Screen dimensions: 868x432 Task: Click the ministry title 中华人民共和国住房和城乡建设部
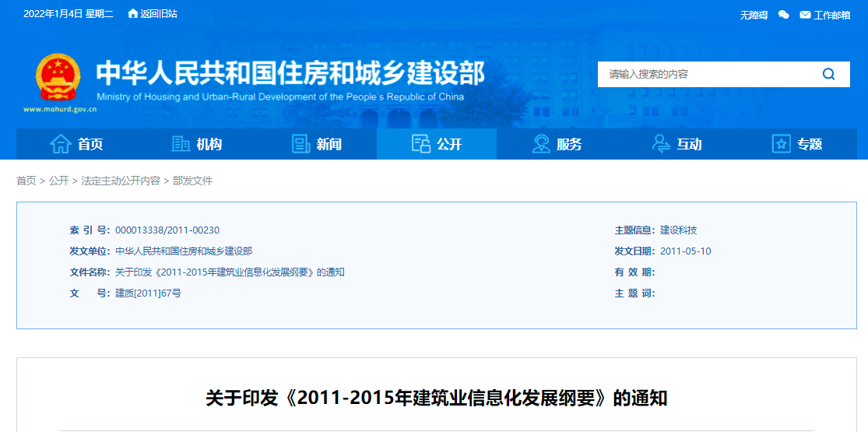point(290,72)
